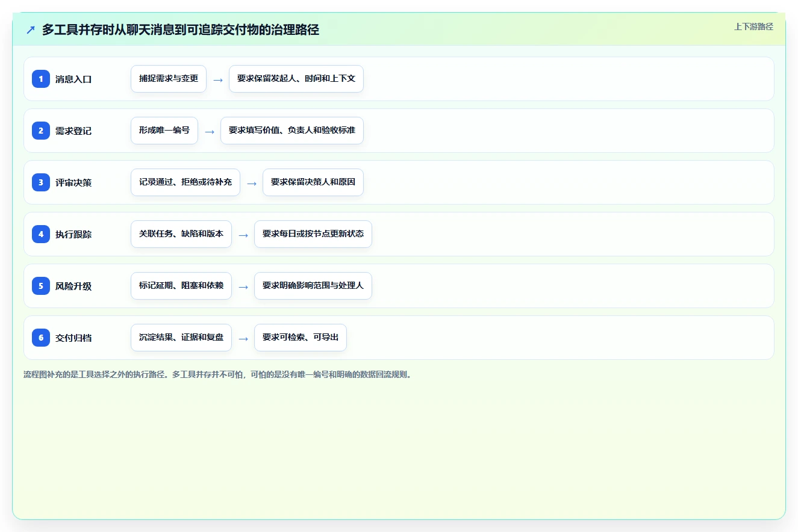Select the 风险升级 step label
The height and width of the screenshot is (532, 798).
(73, 286)
